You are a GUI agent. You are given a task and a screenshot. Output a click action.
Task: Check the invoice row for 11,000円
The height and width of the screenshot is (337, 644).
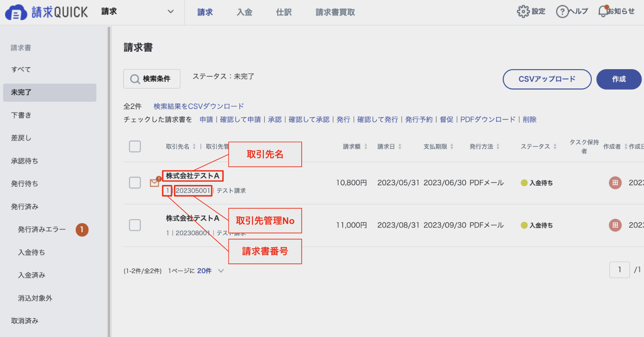coord(135,225)
